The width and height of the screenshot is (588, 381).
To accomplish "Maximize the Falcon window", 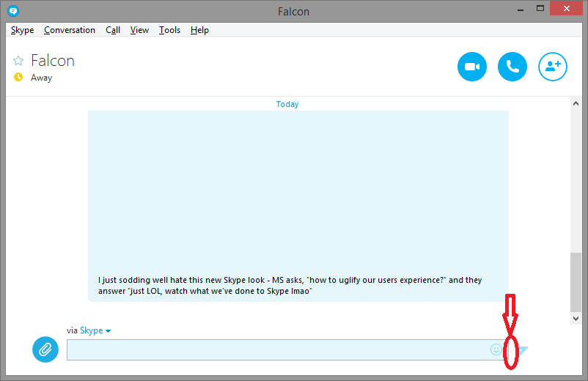I will click(540, 8).
